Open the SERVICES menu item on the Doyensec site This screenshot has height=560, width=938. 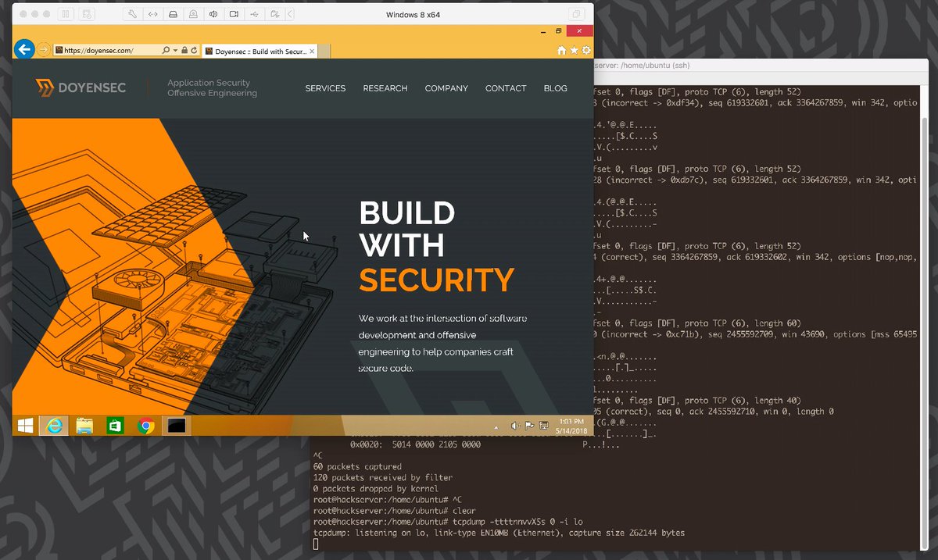[x=325, y=88]
